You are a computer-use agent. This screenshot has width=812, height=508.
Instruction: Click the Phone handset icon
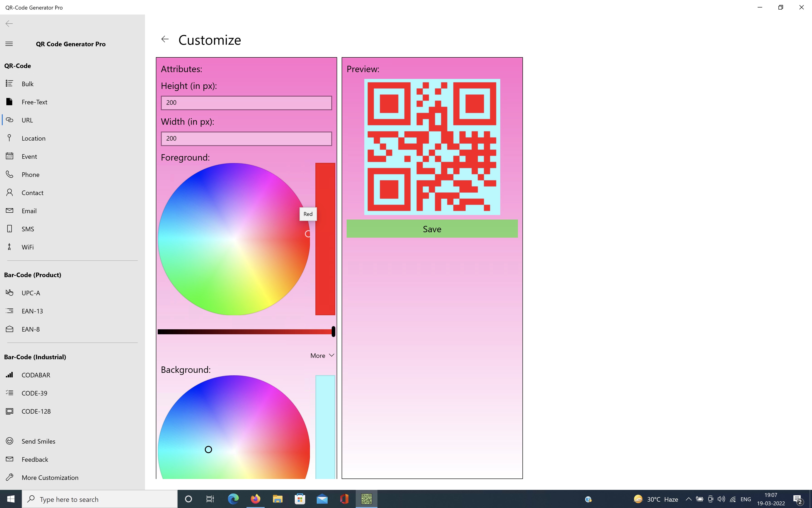point(9,174)
